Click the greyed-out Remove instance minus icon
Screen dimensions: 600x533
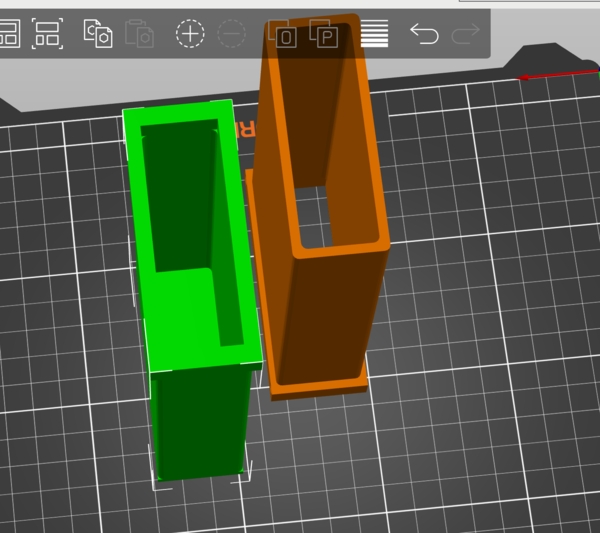pos(232,34)
